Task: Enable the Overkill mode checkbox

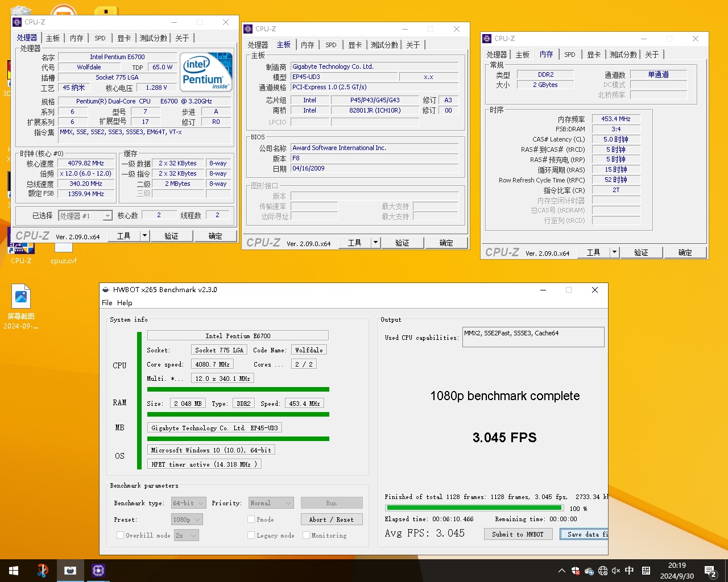Action: [120, 535]
